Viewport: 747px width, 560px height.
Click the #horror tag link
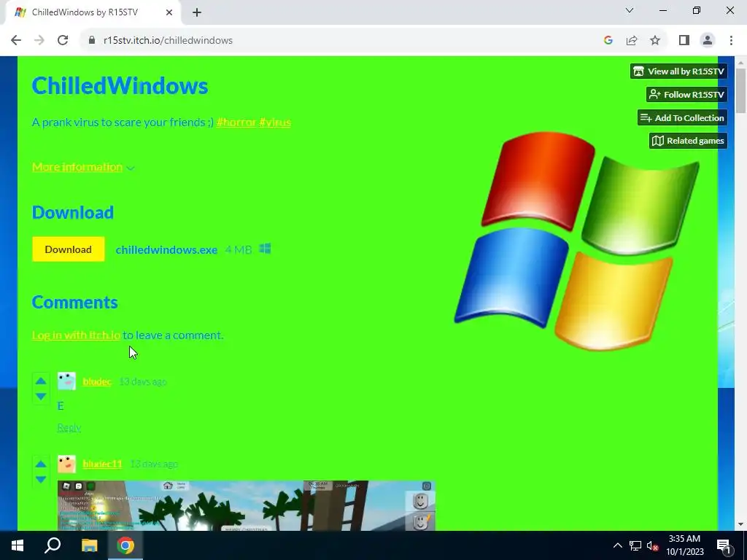(236, 122)
